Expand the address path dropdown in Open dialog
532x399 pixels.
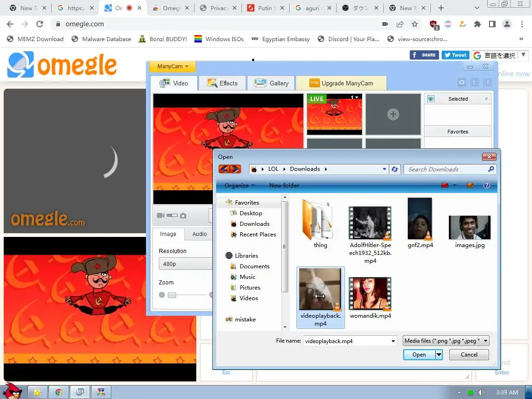point(384,169)
